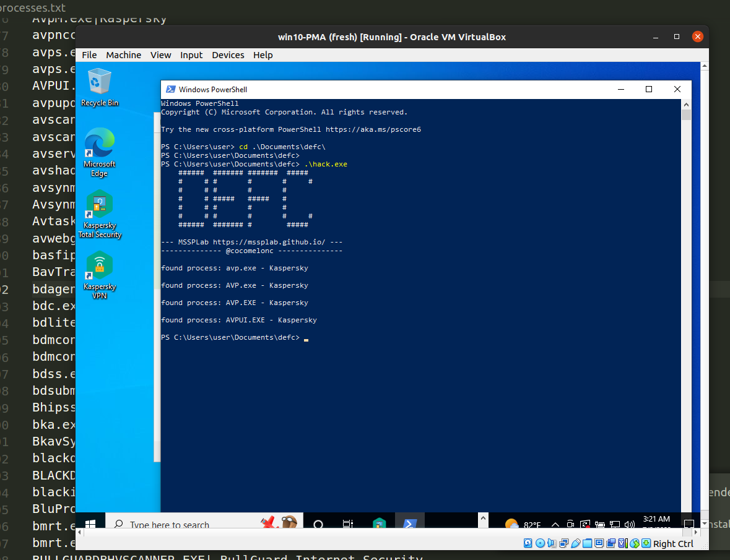This screenshot has height=560, width=730.
Task: Open the VirtualBox Help menu
Action: pos(263,55)
